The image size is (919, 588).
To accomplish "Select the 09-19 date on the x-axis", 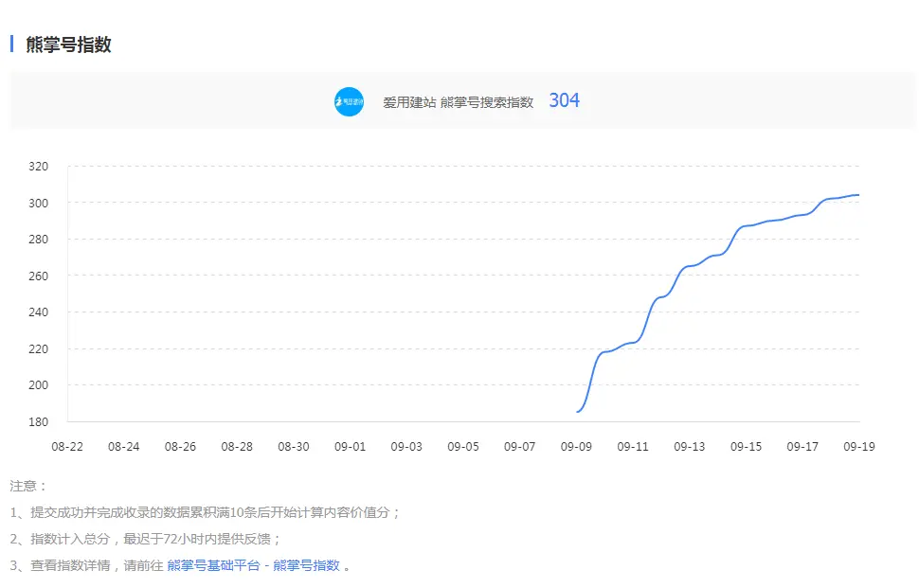I will pos(858,446).
